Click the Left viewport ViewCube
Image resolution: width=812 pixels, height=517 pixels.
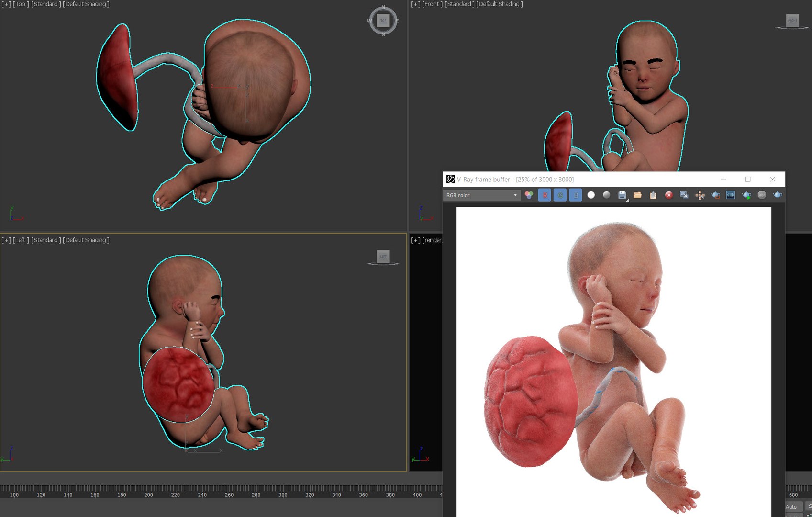(383, 257)
